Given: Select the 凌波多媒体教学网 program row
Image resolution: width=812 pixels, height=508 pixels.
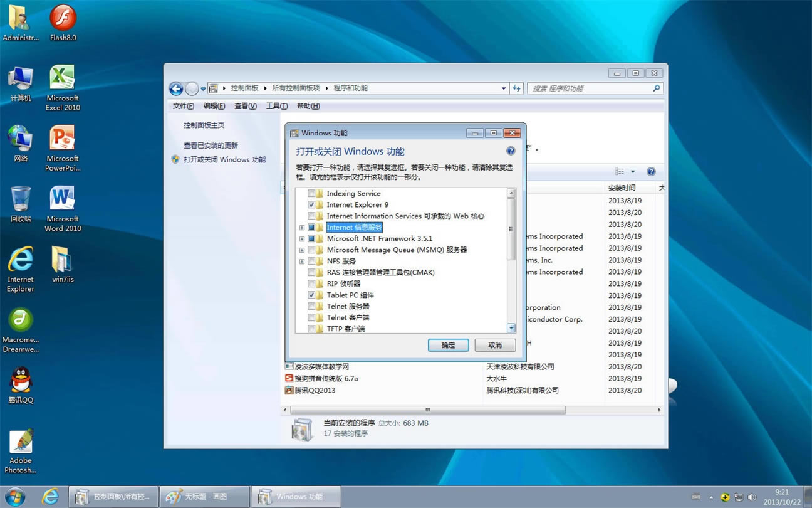Looking at the screenshot, I should pyautogui.click(x=473, y=366).
